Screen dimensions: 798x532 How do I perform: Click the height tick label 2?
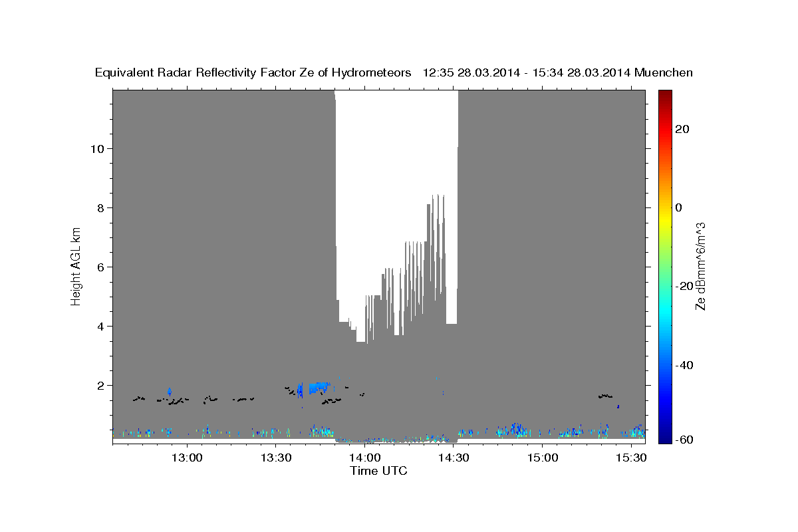[x=101, y=385]
